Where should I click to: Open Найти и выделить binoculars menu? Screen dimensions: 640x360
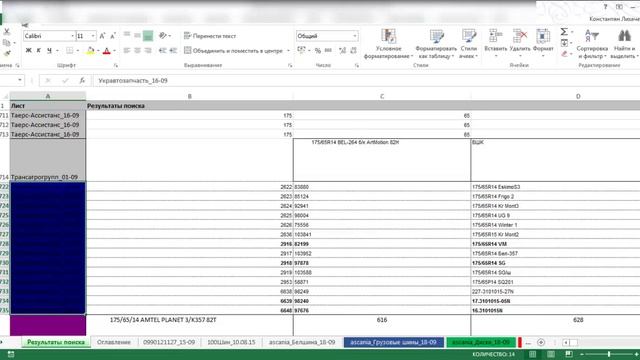(x=624, y=44)
